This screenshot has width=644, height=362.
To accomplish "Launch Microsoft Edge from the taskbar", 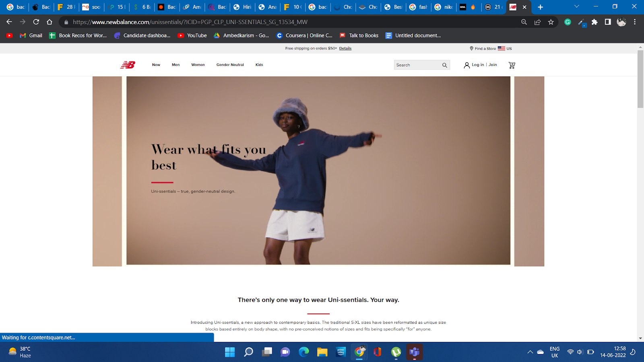I will coord(304,352).
